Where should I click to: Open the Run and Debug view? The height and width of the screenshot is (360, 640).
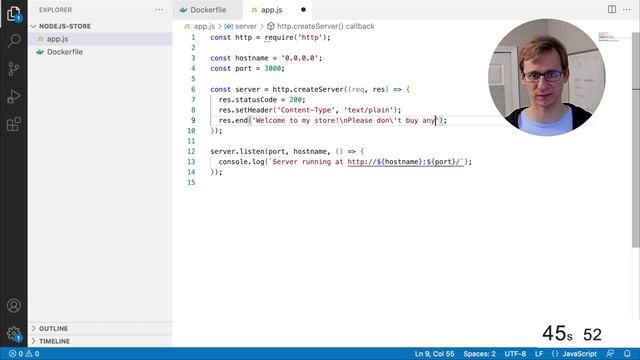coord(13,97)
